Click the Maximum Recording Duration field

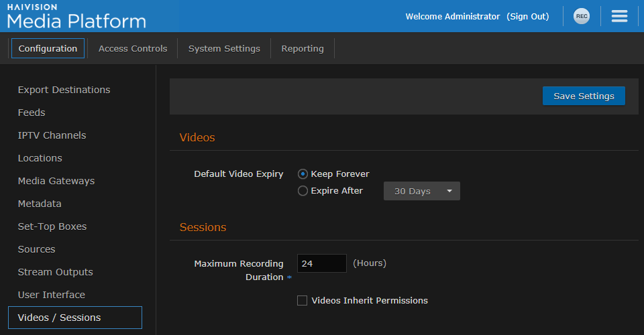(x=321, y=263)
